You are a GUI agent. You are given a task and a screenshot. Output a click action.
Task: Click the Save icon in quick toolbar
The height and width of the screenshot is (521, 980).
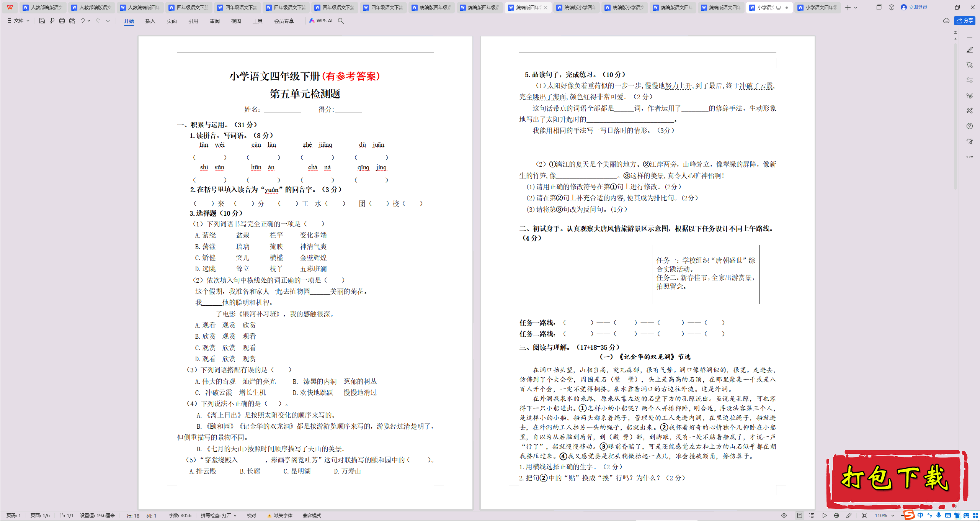point(42,21)
